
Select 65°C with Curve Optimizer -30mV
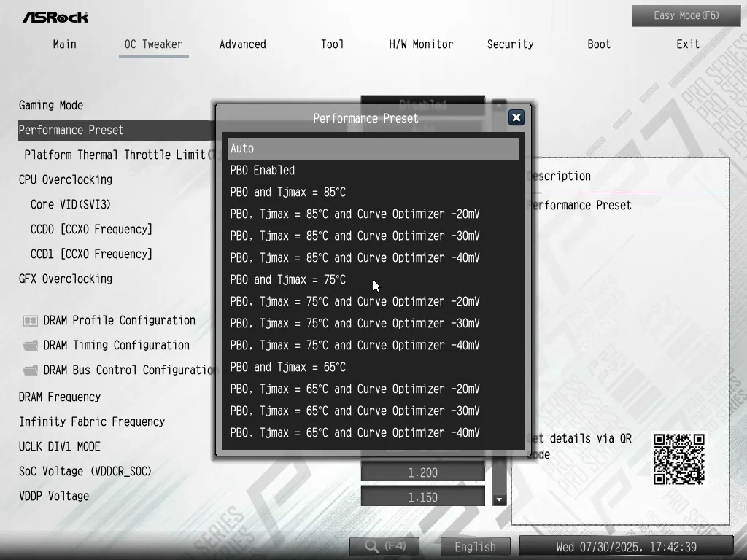(x=373, y=411)
